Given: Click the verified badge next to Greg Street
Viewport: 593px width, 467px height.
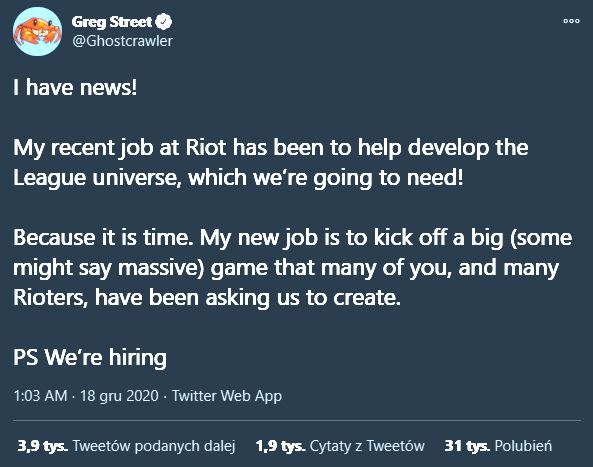Looking at the screenshot, I should coord(164,22).
